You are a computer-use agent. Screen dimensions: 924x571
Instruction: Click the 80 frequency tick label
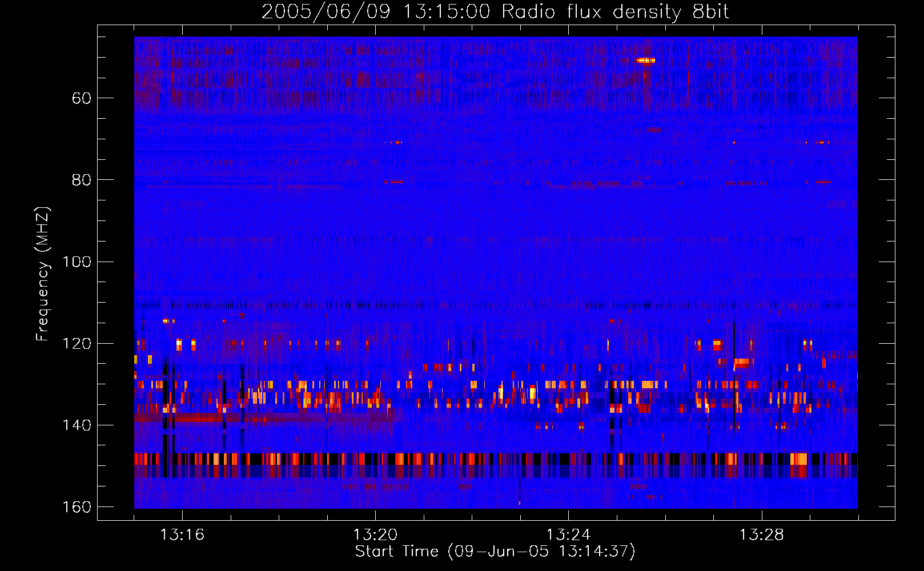point(82,180)
